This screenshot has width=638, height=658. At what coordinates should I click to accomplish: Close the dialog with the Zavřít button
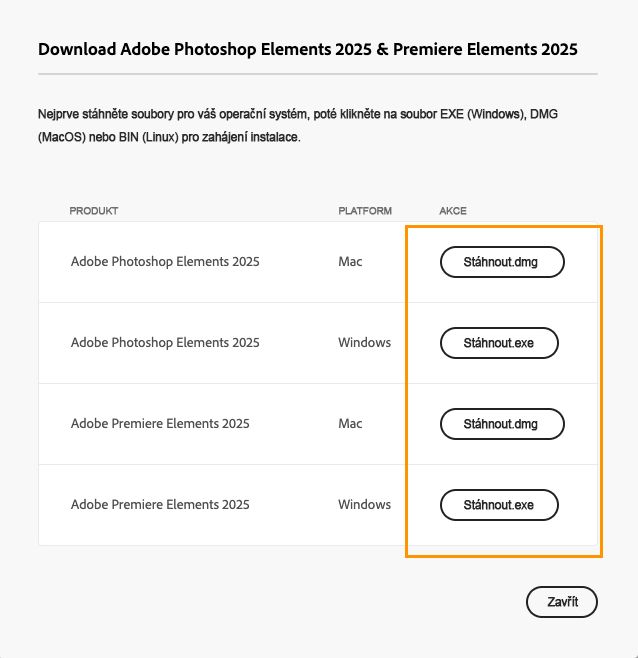(562, 602)
